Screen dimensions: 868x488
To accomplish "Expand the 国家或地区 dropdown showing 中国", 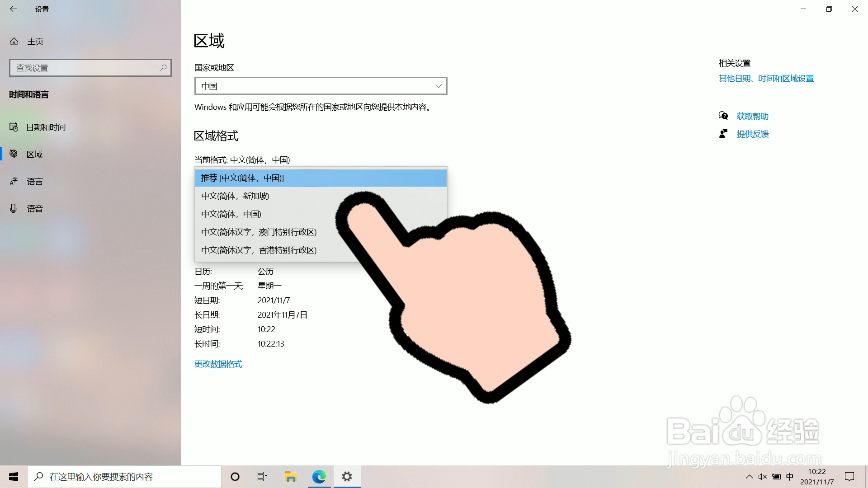I will 321,86.
